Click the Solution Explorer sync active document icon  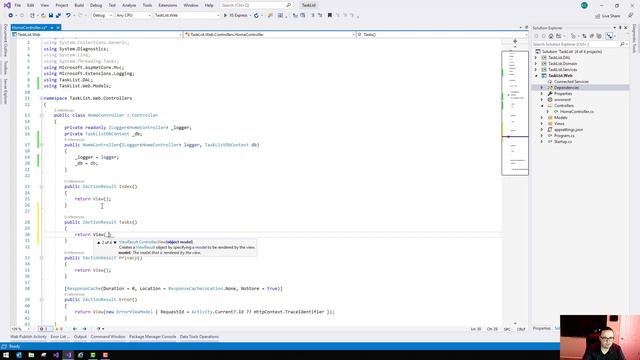click(x=584, y=36)
